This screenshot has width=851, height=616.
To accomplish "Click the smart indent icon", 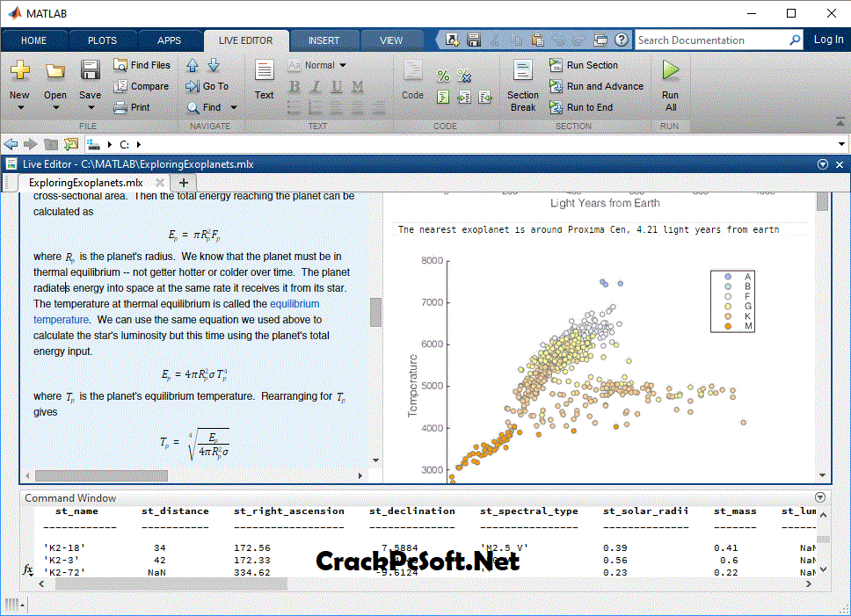I will click(x=443, y=97).
